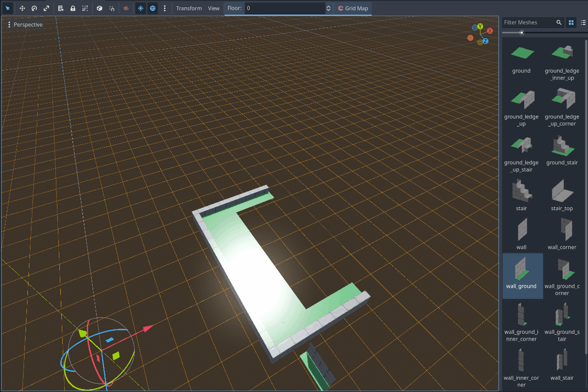The width and height of the screenshot is (588, 392).
Task: Open the Transform menu
Action: 189,8
